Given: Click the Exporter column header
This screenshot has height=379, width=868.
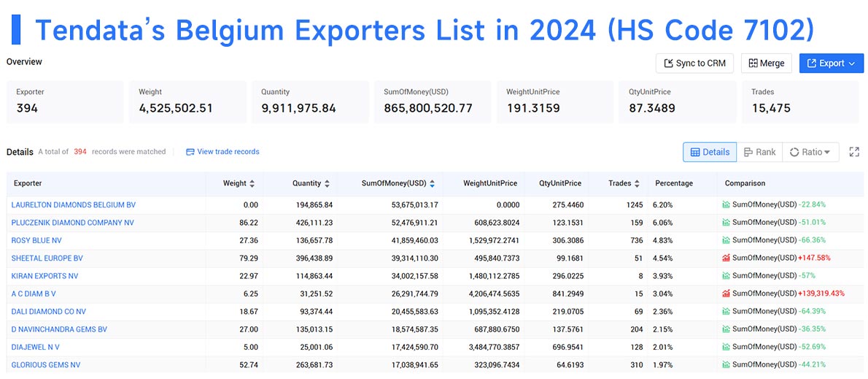Looking at the screenshot, I should coord(28,183).
